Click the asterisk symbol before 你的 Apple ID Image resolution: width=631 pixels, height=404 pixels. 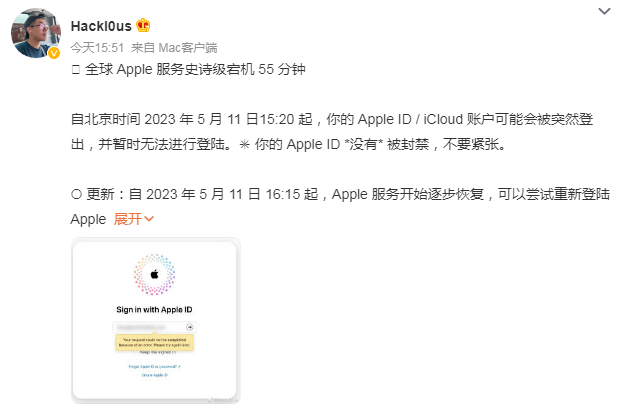click(x=244, y=144)
